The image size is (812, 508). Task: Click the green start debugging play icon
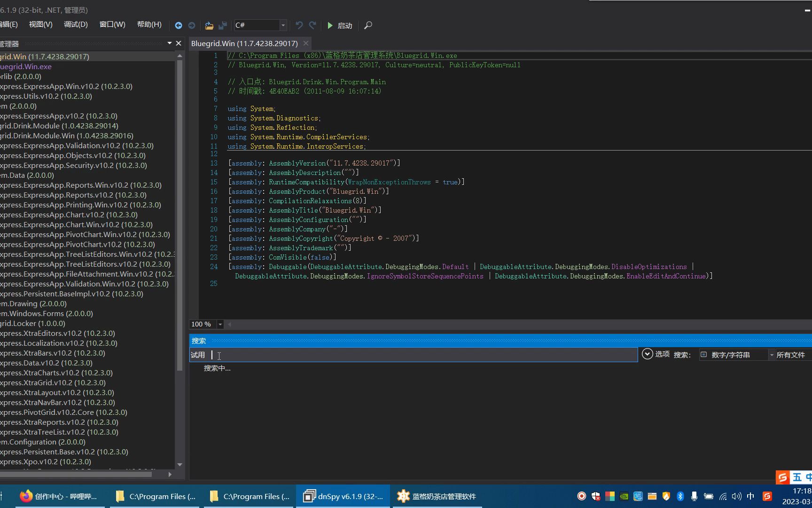click(330, 25)
